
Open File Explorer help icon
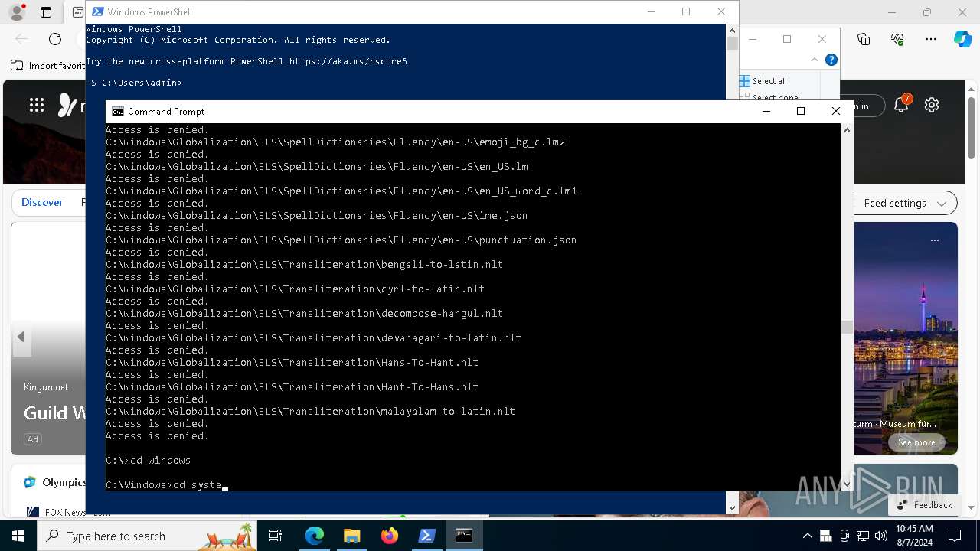831,60
